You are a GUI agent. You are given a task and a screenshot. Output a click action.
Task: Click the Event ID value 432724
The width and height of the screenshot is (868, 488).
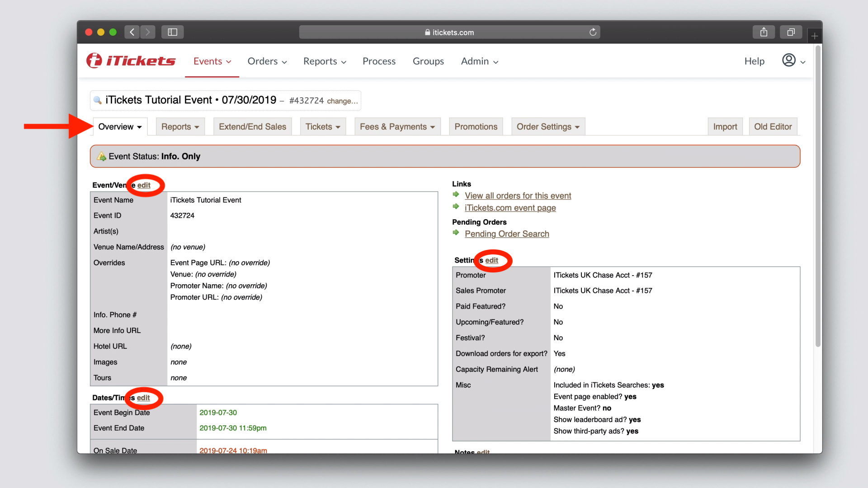coord(182,216)
